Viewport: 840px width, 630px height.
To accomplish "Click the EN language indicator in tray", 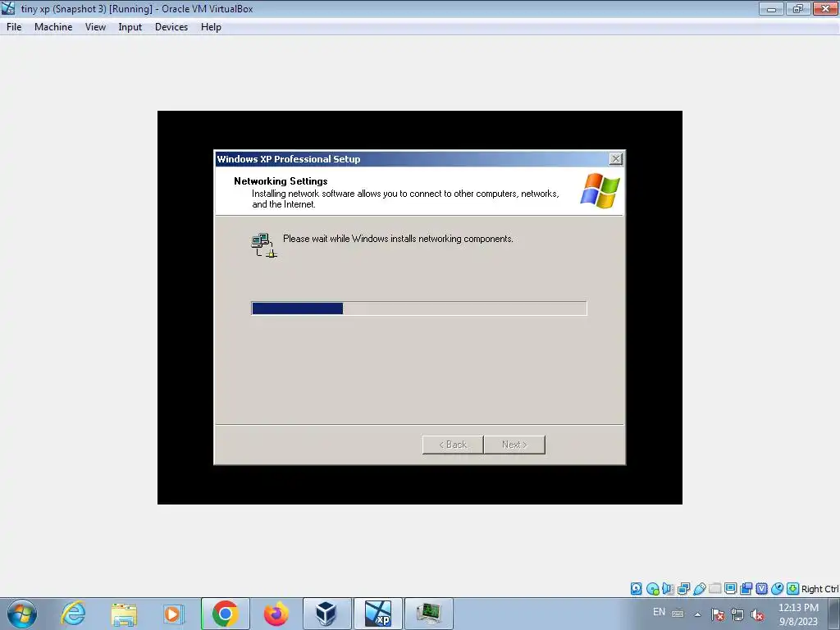I will (x=659, y=612).
